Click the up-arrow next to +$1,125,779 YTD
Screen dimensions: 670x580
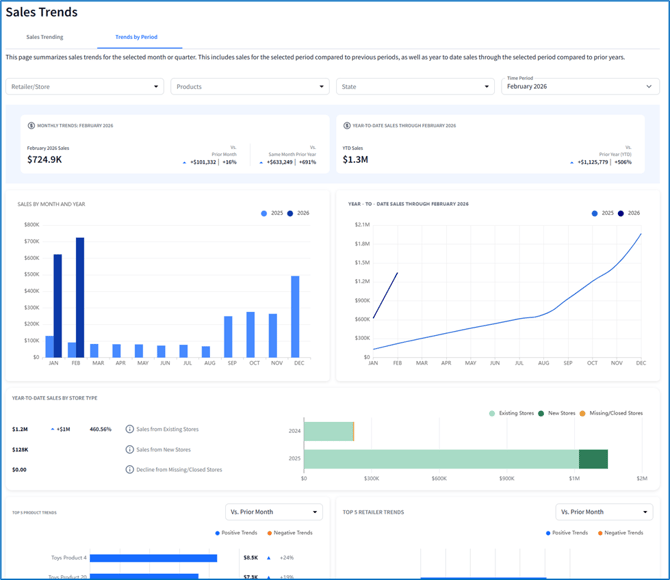click(574, 162)
